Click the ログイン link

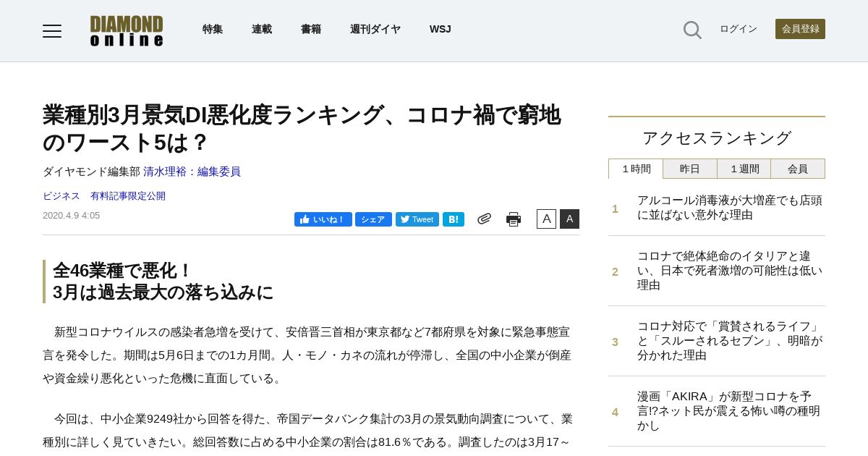click(x=739, y=29)
